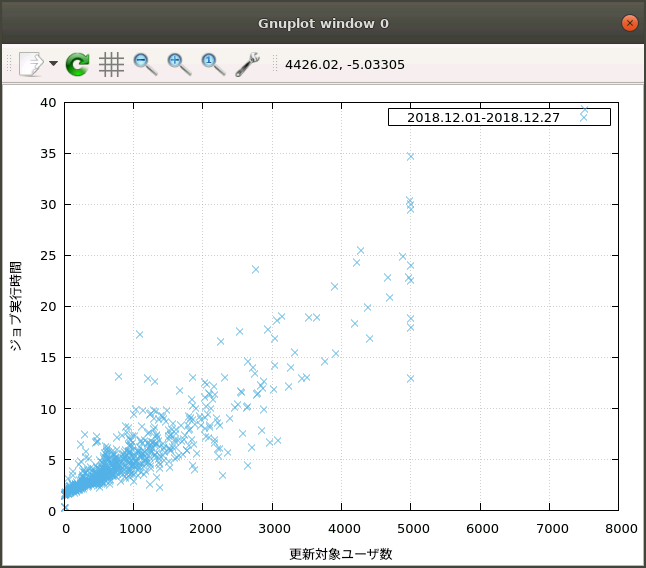The width and height of the screenshot is (646, 568).
Task: Click the drag handle before the coordinates
Action: point(275,65)
